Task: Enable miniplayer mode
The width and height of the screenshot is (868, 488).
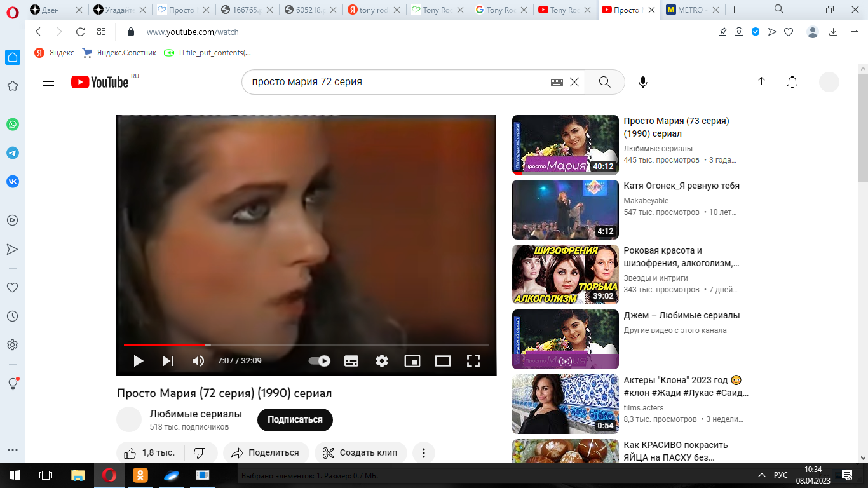Action: [412, 361]
